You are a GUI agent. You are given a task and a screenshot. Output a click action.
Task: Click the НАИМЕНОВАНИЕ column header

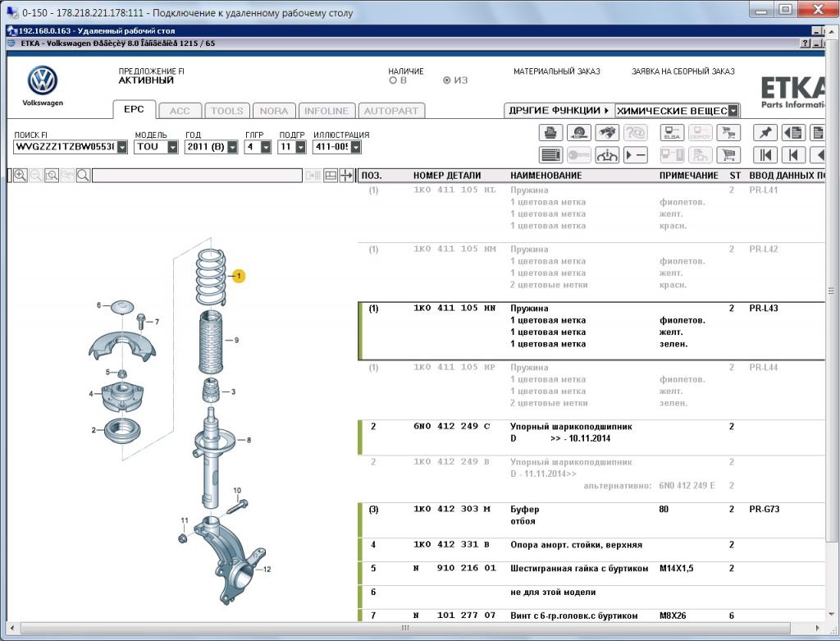(546, 176)
